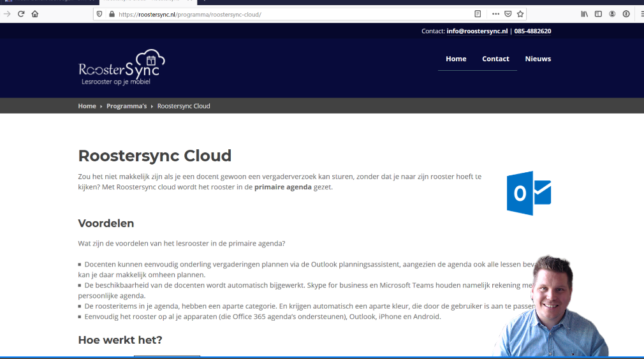Viewport: 644px width, 359px height.
Task: Open Firefox account profile icon
Action: [612, 14]
